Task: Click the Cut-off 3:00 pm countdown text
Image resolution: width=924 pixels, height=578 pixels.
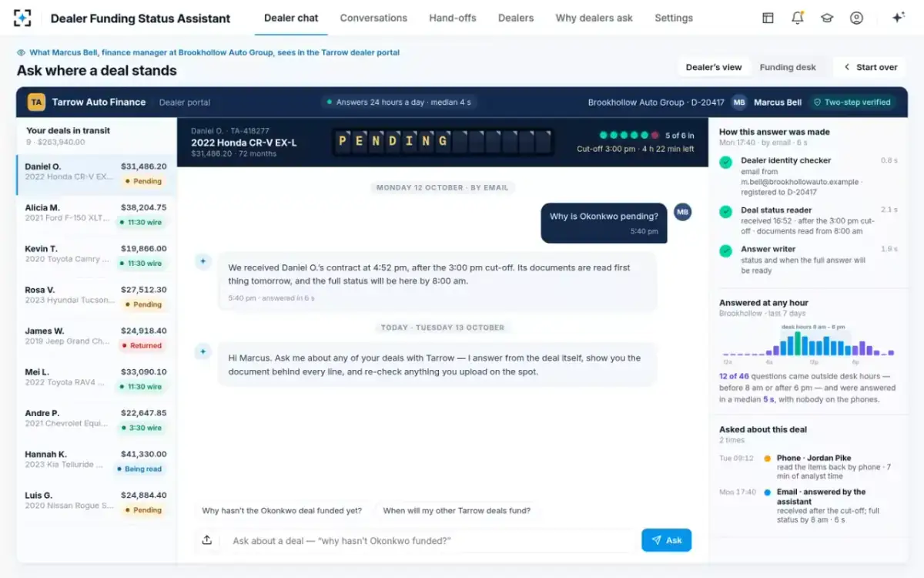Action: coord(635,149)
